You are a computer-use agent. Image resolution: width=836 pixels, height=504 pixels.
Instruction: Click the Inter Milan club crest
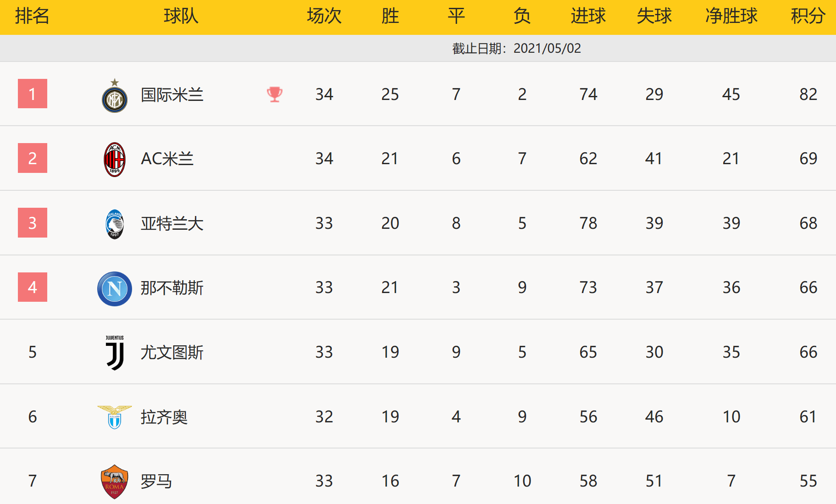coord(115,98)
